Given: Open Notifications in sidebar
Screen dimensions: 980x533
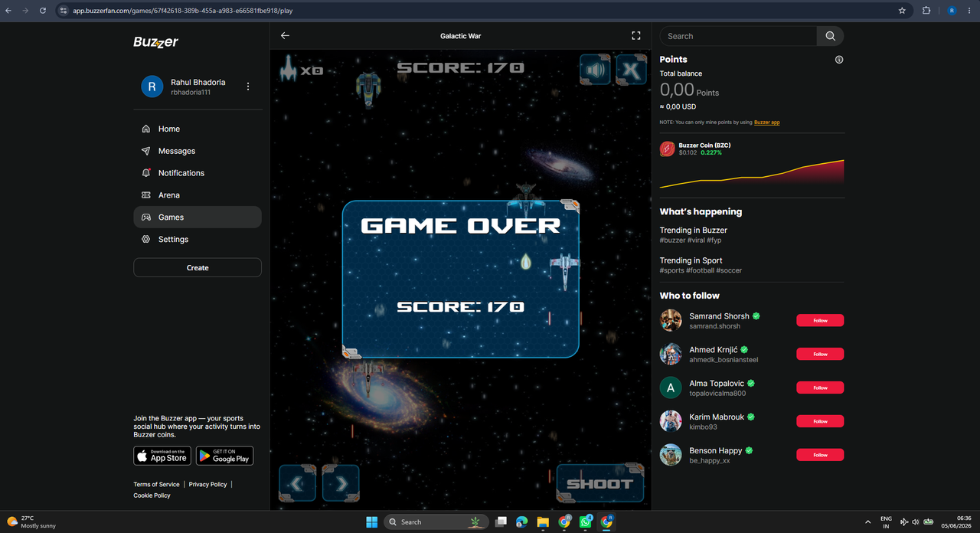Looking at the screenshot, I should pyautogui.click(x=198, y=173).
